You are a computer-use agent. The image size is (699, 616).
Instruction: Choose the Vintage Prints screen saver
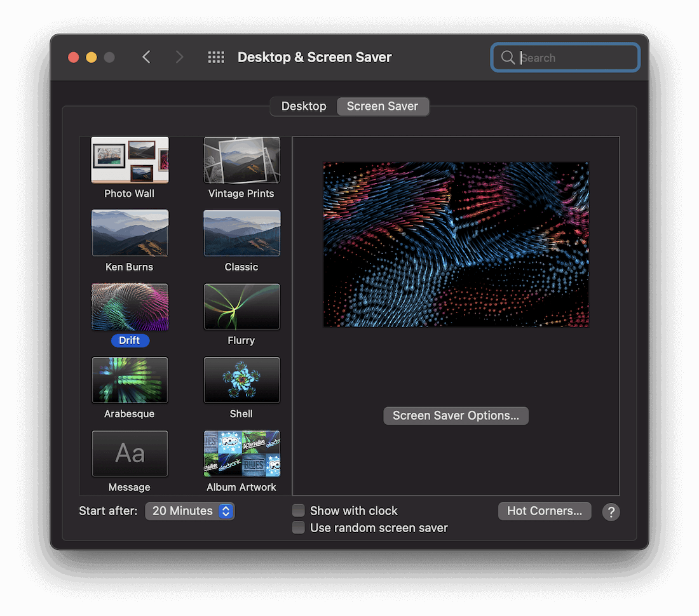click(x=241, y=160)
